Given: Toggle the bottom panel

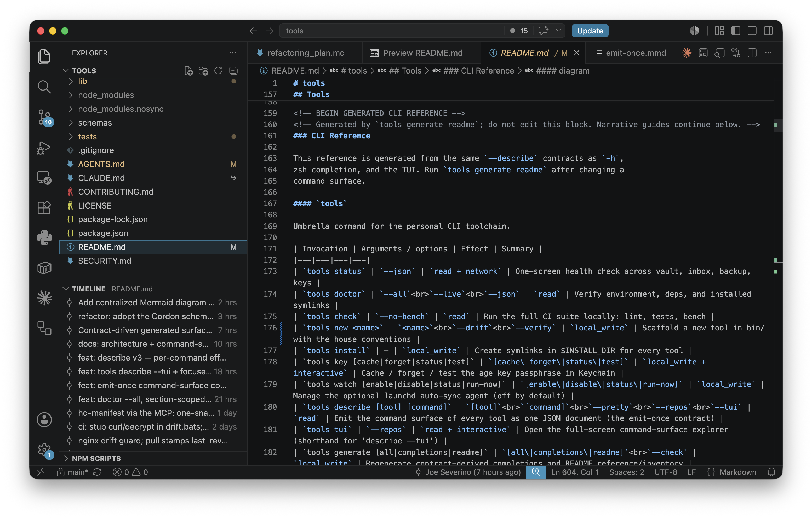Looking at the screenshot, I should [x=752, y=31].
